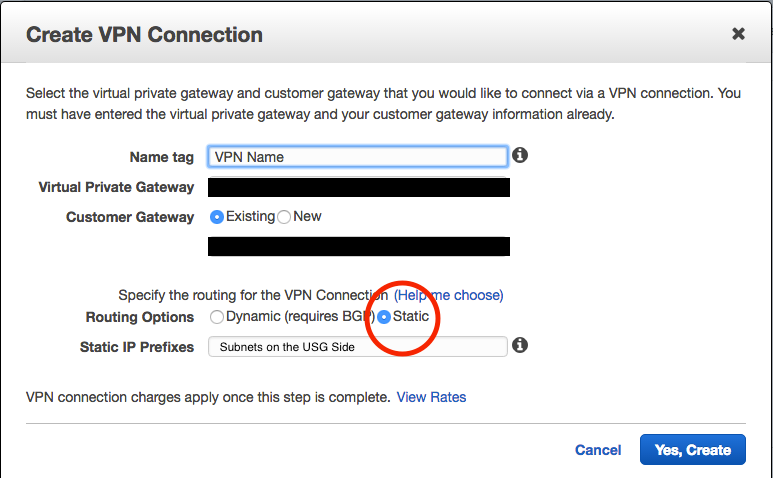The width and height of the screenshot is (773, 478).
Task: Click the info icon beside Name tag
Action: click(520, 156)
